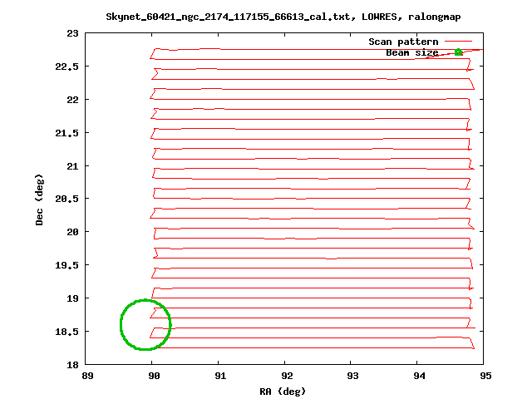Click the 'RA (deg)' axis label
Image resolution: width=532 pixels, height=399 pixels.
click(x=283, y=392)
